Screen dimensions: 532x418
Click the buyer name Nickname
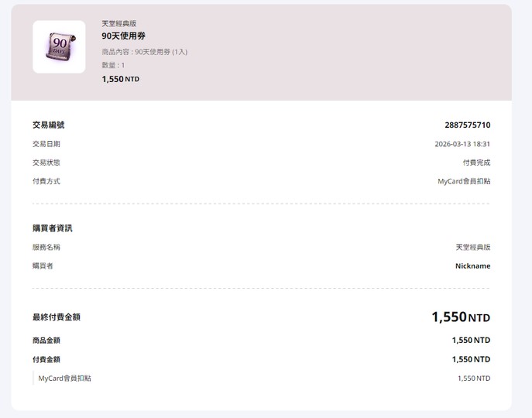pos(472,266)
